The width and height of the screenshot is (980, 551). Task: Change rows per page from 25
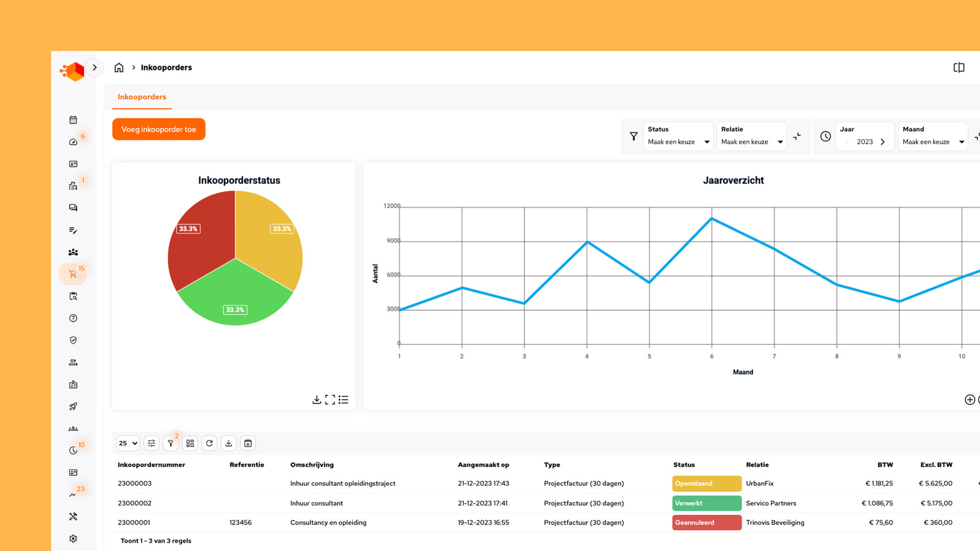click(x=128, y=443)
